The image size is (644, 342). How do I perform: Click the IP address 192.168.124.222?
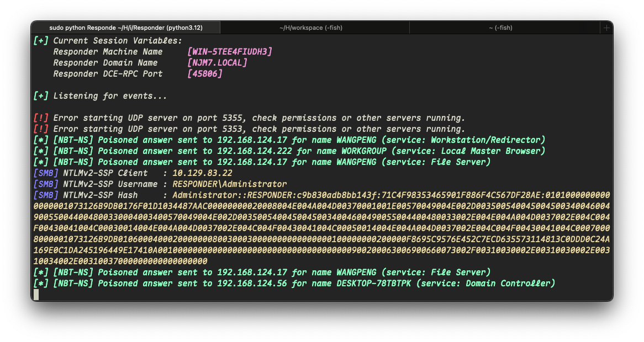pos(255,151)
